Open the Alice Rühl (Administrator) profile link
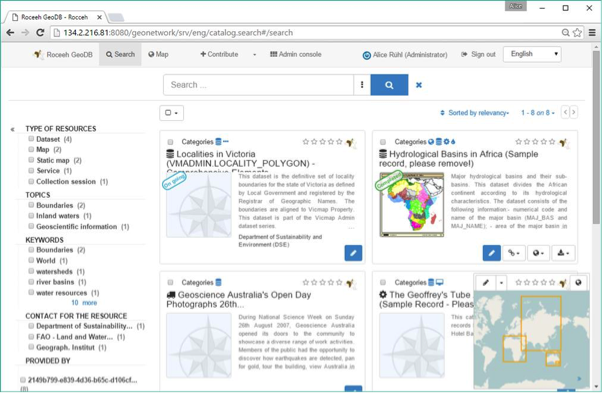 410,55
